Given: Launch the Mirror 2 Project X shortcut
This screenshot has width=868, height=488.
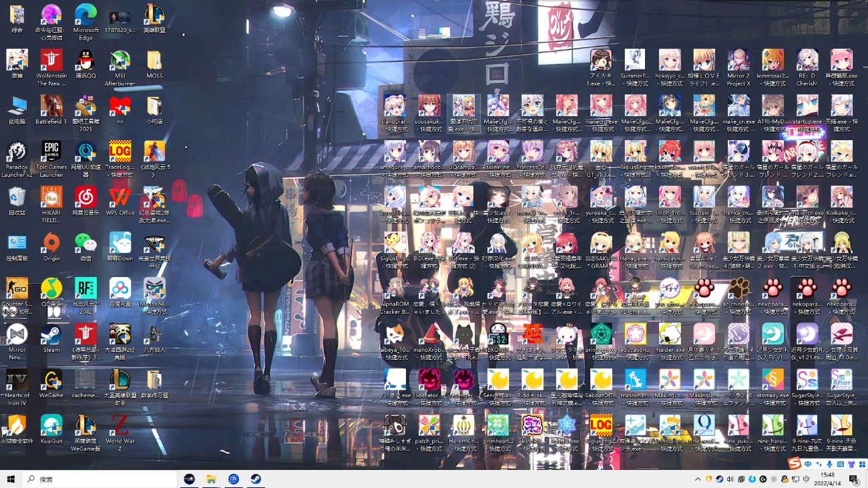Looking at the screenshot, I should click(738, 68).
